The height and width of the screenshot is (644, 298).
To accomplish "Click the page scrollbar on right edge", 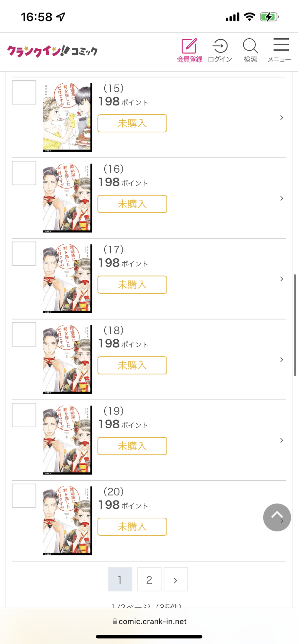I will tap(295, 325).
